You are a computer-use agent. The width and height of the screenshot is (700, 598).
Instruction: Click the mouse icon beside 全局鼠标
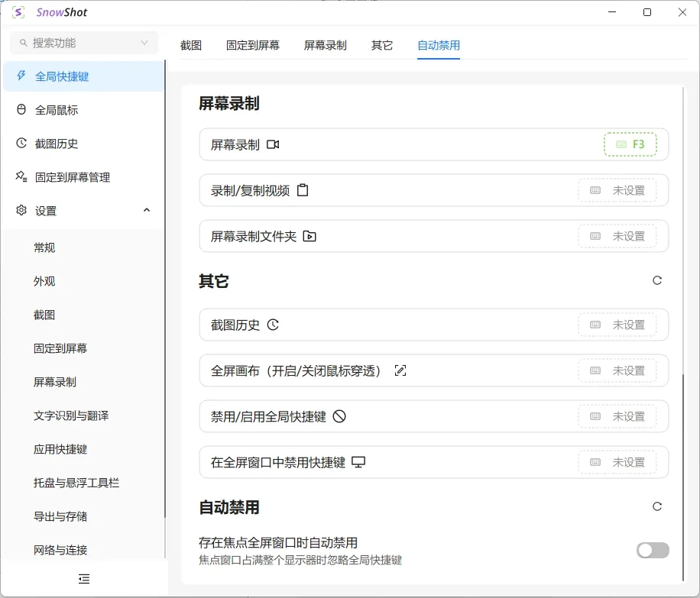tap(21, 109)
